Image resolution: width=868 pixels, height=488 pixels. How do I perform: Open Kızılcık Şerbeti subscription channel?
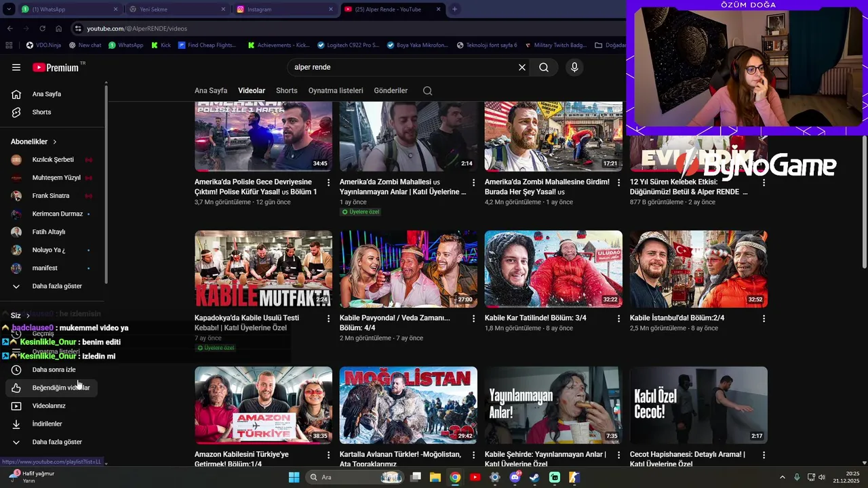(53, 160)
